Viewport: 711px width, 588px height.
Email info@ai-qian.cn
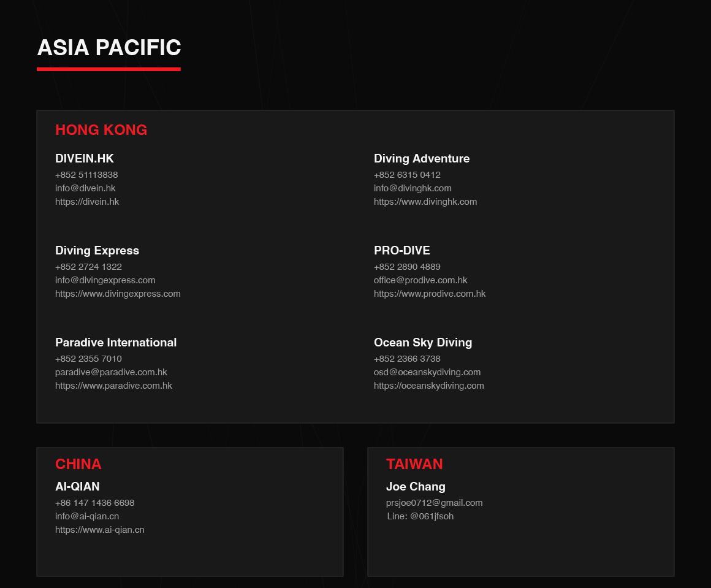(x=87, y=516)
